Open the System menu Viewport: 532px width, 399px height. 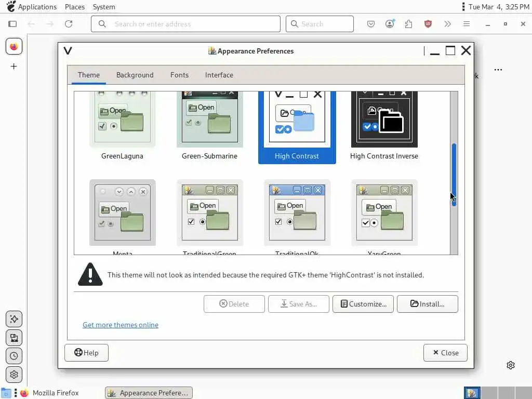[x=104, y=7]
